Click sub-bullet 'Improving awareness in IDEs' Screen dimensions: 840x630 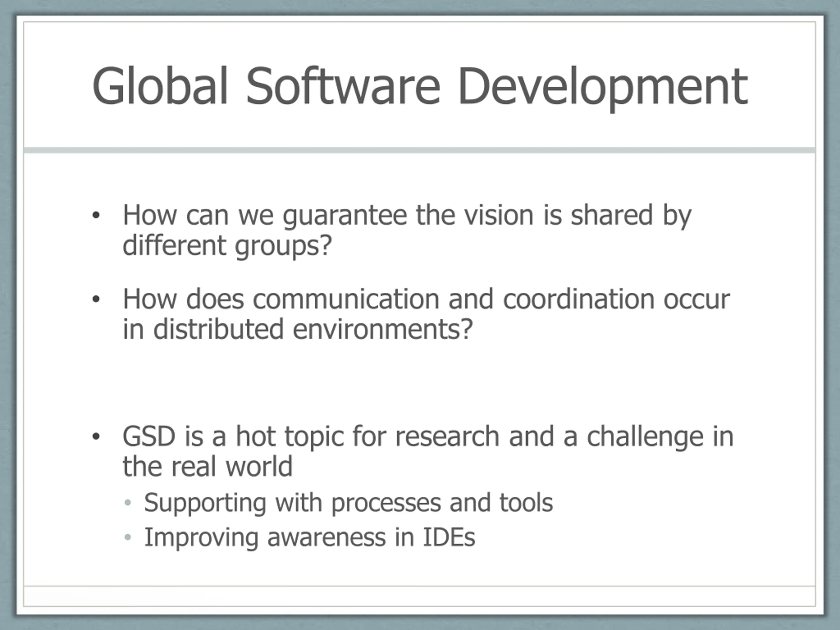[309, 538]
